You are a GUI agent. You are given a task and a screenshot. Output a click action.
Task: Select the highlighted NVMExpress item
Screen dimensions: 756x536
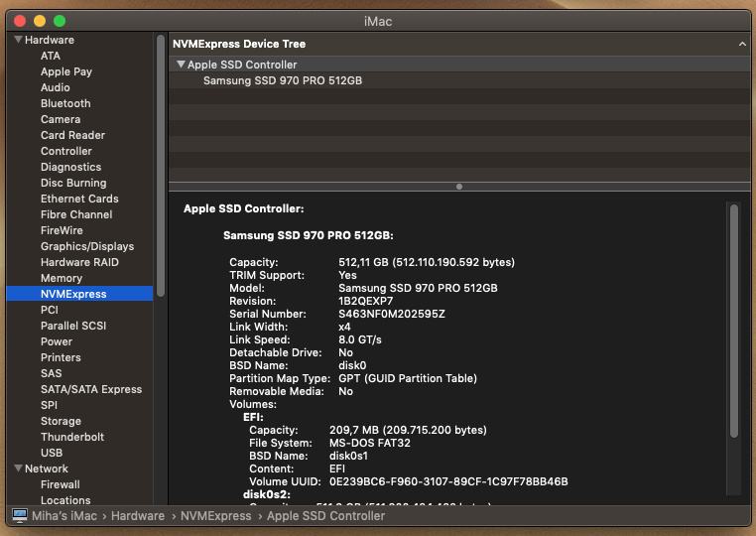[x=79, y=294]
